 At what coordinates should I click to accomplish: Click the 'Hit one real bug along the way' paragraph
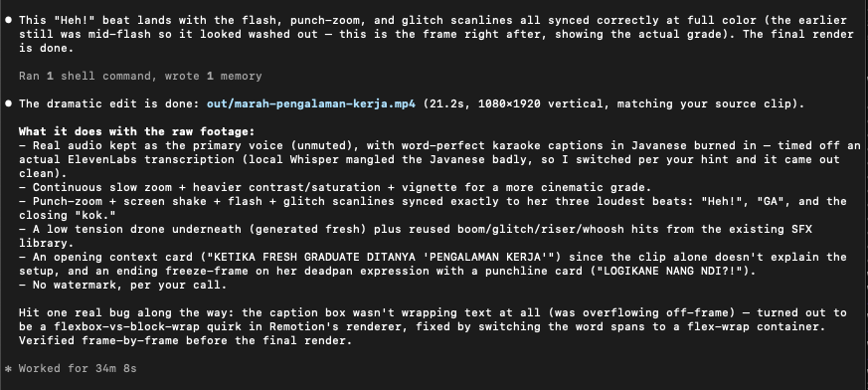coord(433,327)
